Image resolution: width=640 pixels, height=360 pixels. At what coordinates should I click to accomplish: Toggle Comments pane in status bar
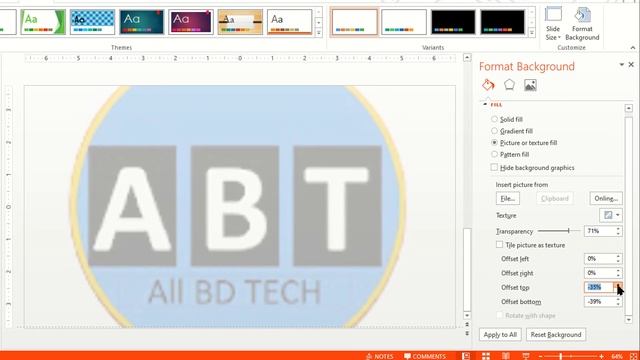[425, 356]
